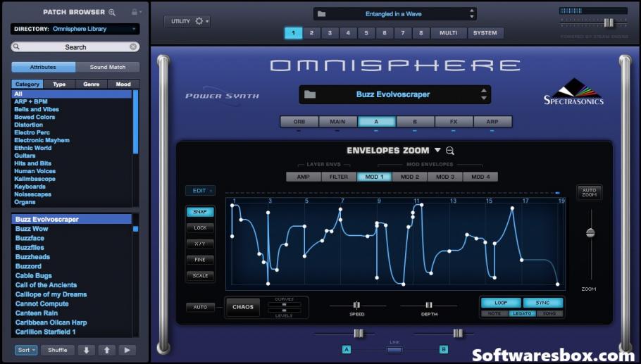Toggle X/Y envelope mode

coord(200,244)
